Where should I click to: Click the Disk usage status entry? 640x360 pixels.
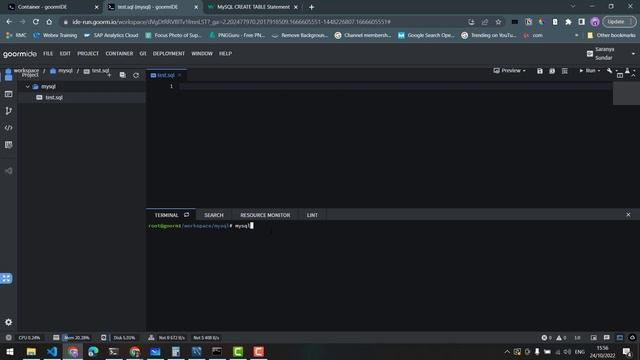tap(124, 338)
